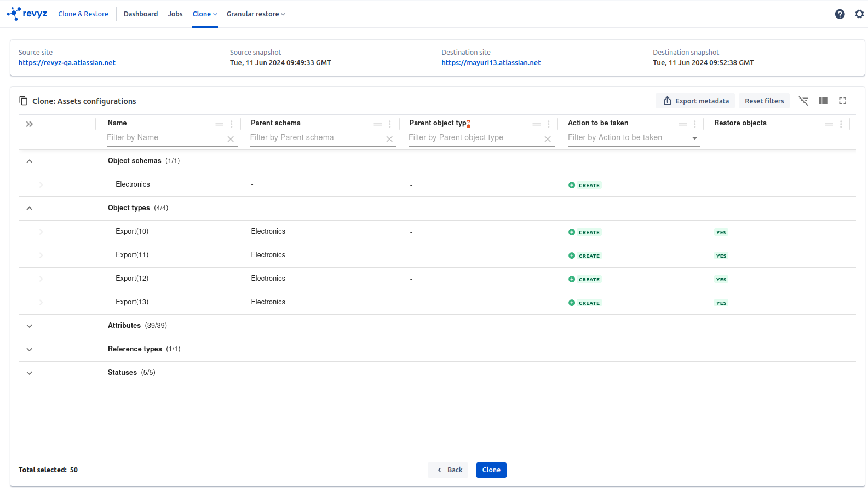This screenshot has width=868, height=498.
Task: Click Name column drag handle icon
Action: tap(220, 124)
